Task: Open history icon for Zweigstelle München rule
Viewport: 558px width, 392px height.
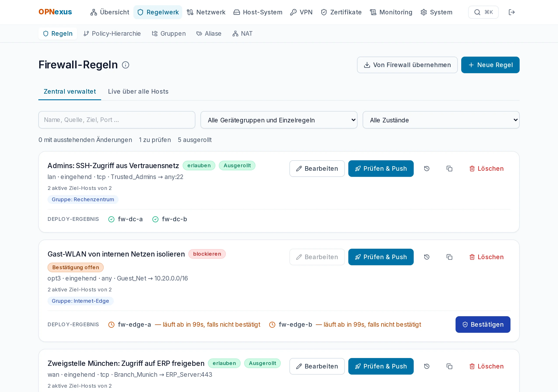Action: click(427, 366)
